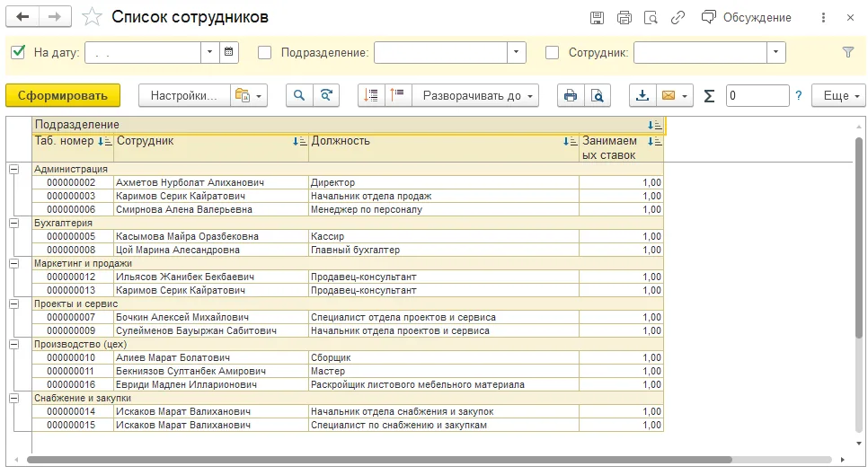This screenshot has height=475, width=868.
Task: Select cell Ахметов Нурболат Алиханович
Action: click(x=211, y=182)
